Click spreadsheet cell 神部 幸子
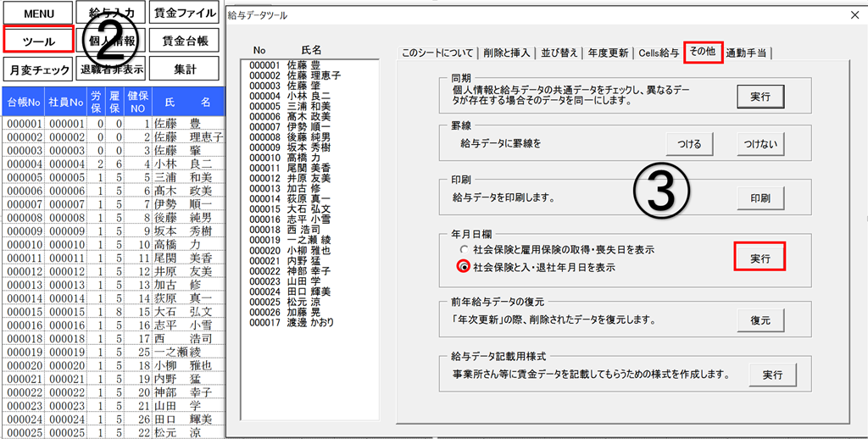Viewport: 868px width, 439px height. coord(187,392)
